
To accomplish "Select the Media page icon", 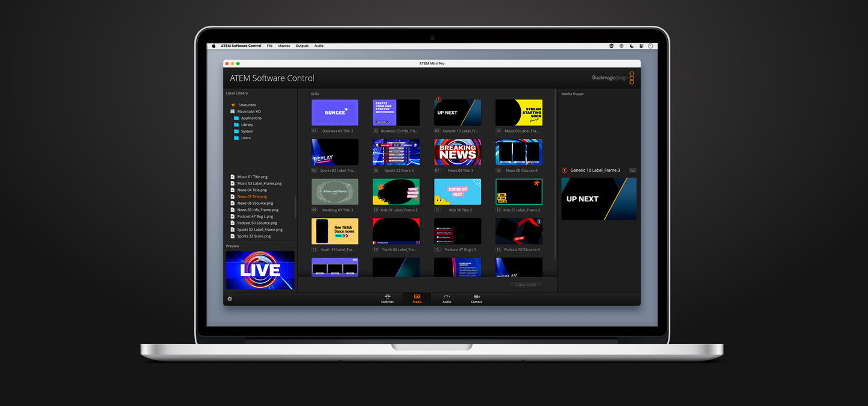I will click(x=417, y=298).
